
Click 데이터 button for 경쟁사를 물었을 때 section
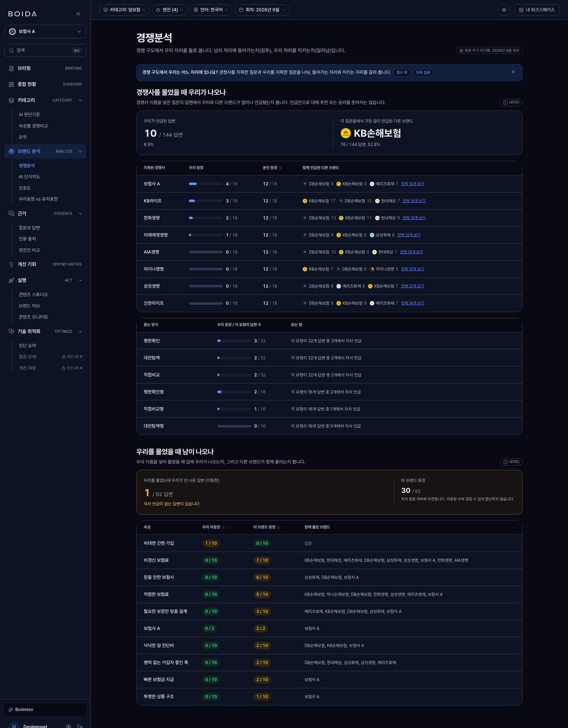click(x=511, y=103)
